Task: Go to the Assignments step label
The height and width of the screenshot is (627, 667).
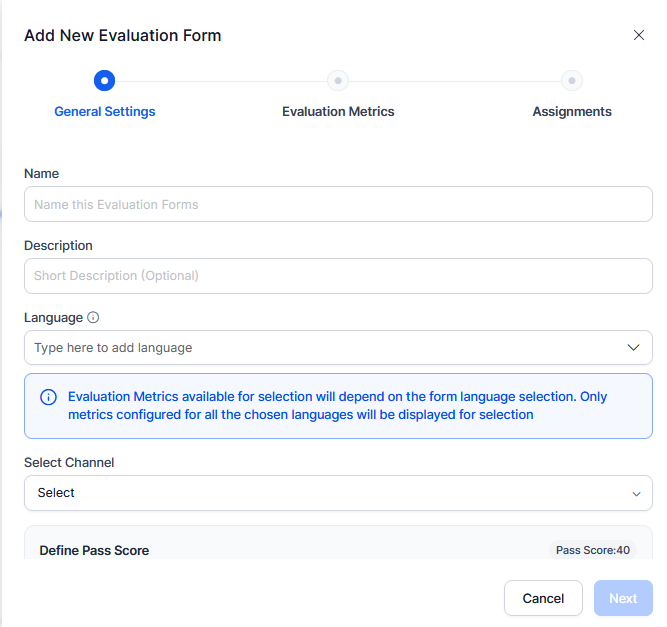Action: (x=572, y=111)
